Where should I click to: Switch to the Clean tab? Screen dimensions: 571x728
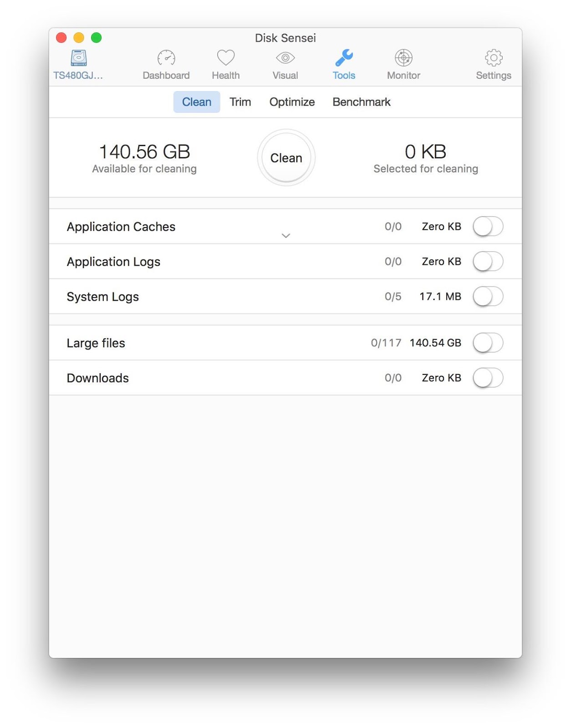(197, 102)
